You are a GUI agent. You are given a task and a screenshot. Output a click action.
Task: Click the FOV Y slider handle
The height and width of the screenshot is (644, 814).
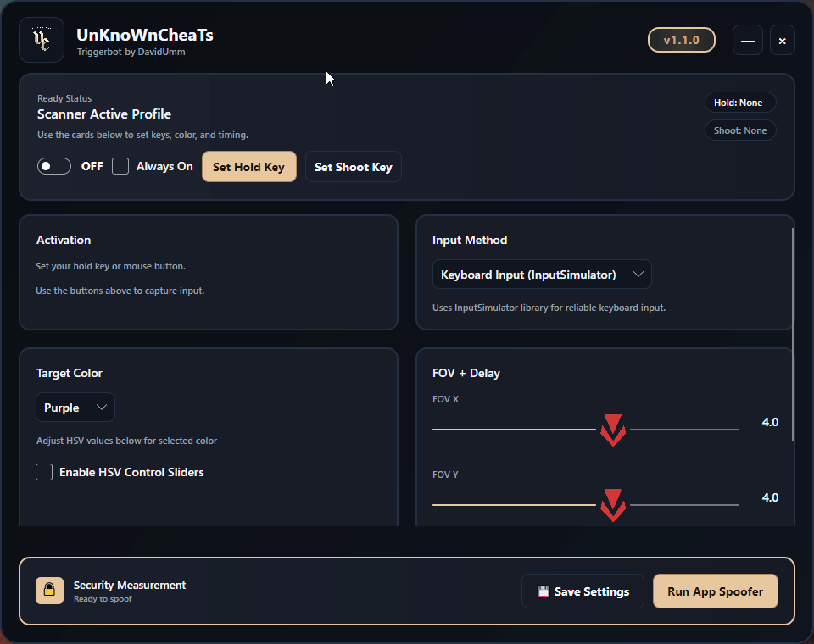(x=612, y=504)
